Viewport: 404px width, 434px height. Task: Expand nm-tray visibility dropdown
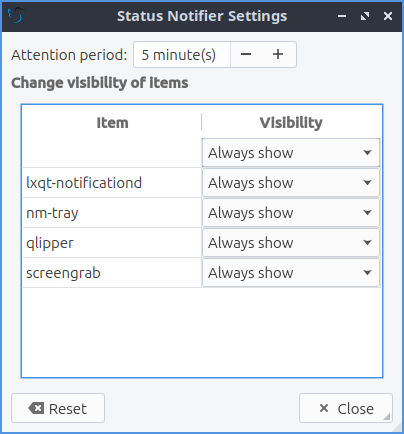click(291, 213)
